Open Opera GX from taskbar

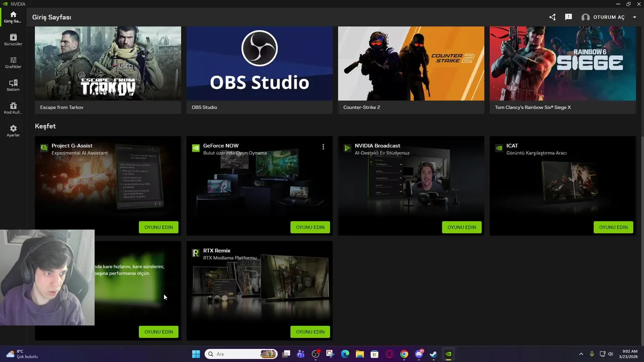click(389, 354)
